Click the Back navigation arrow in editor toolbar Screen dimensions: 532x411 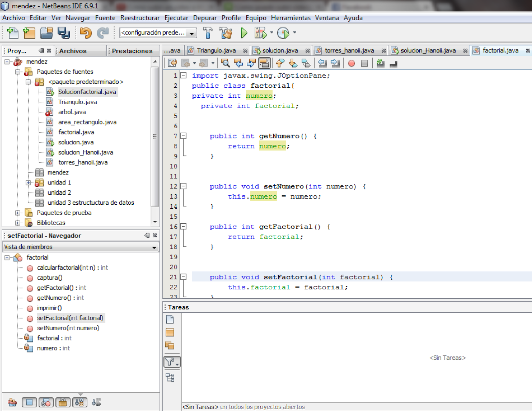(186, 63)
